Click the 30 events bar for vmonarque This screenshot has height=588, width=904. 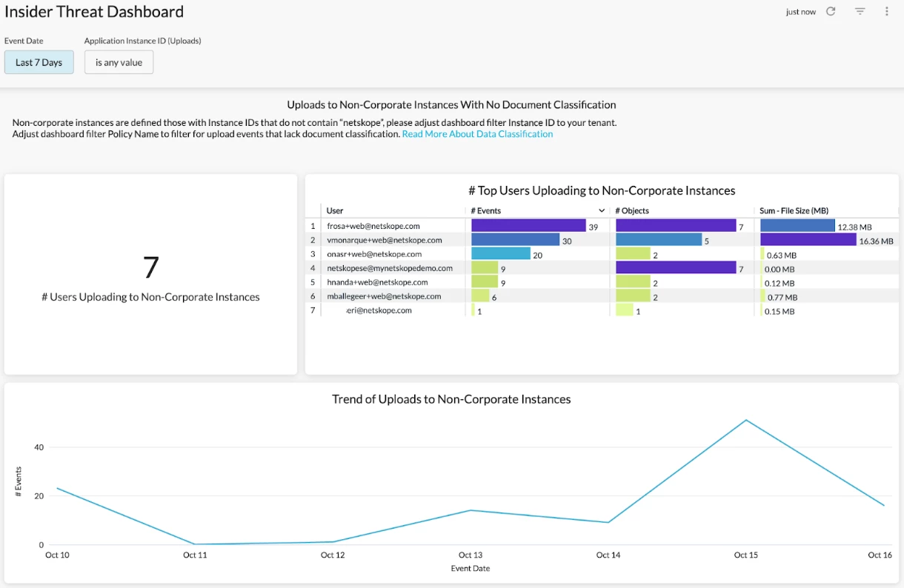515,239
